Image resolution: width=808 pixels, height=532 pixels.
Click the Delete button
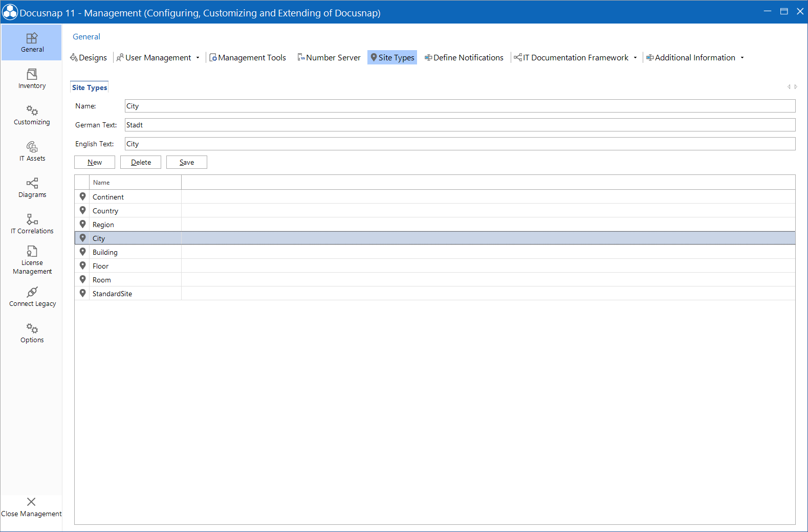pyautogui.click(x=141, y=162)
